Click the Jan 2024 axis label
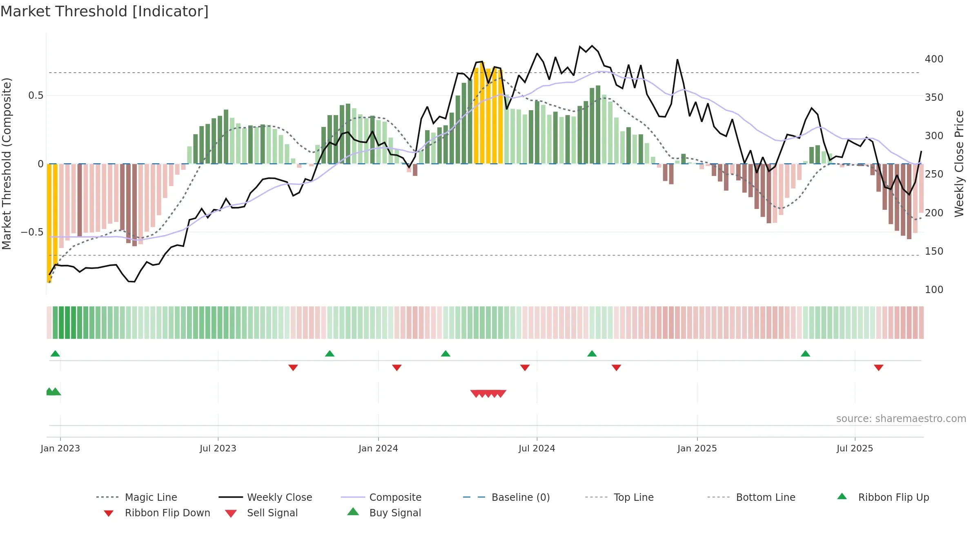 [378, 448]
